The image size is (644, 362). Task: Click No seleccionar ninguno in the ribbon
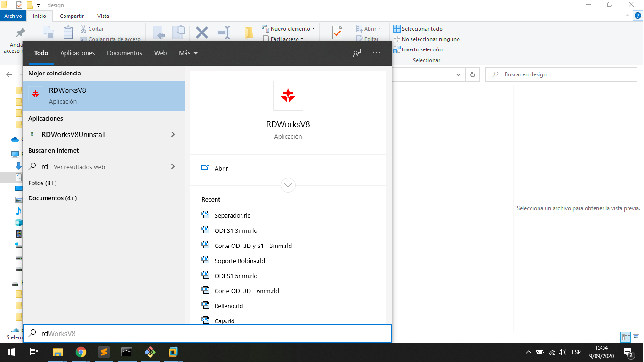(427, 39)
